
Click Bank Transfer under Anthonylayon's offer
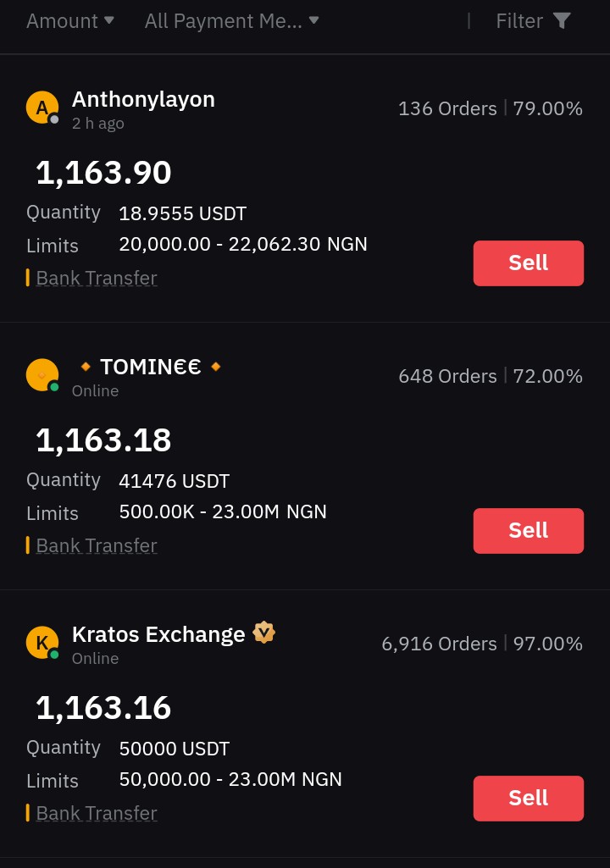tap(97, 278)
